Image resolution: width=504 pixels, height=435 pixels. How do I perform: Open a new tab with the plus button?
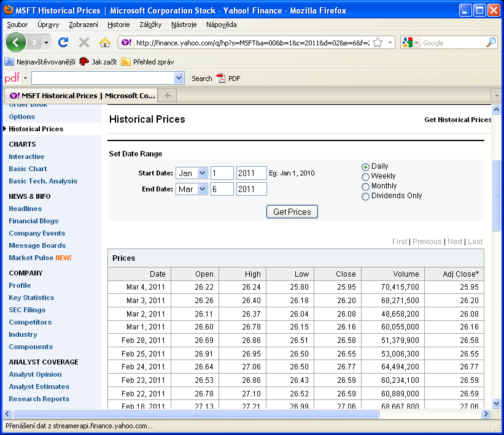coord(168,96)
